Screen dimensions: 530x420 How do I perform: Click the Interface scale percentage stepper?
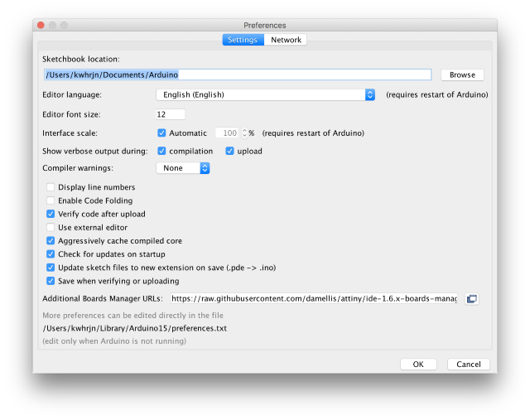[245, 133]
